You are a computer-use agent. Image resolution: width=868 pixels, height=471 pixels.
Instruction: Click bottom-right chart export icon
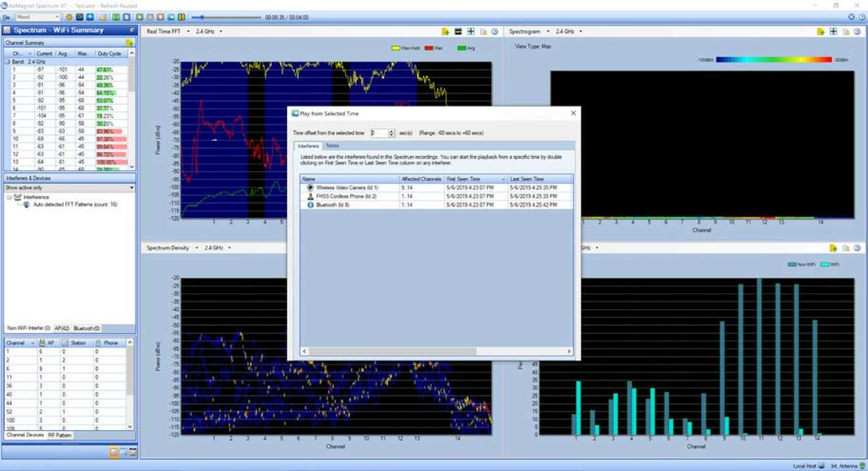(833, 248)
